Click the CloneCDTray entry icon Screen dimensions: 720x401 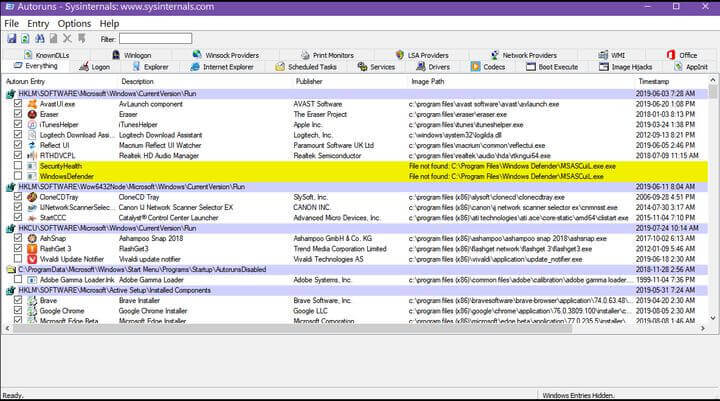coord(32,197)
